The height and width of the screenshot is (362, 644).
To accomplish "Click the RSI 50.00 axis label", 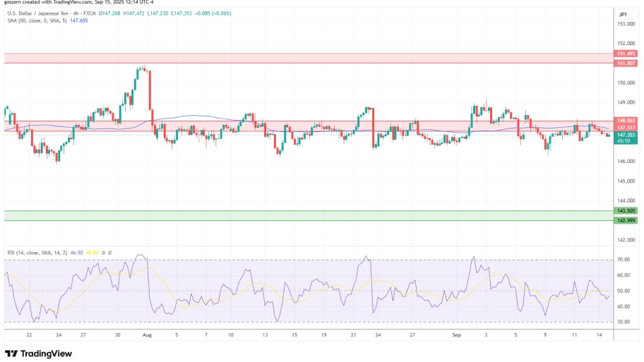I will click(623, 291).
